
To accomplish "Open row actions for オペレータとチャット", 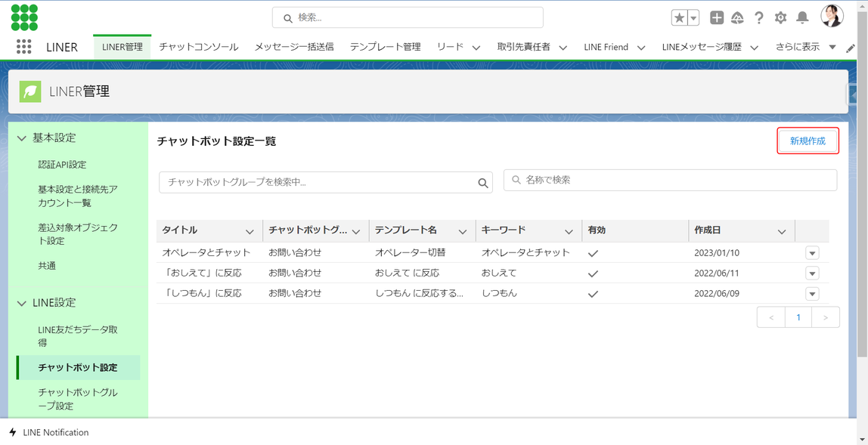I will [x=812, y=253].
